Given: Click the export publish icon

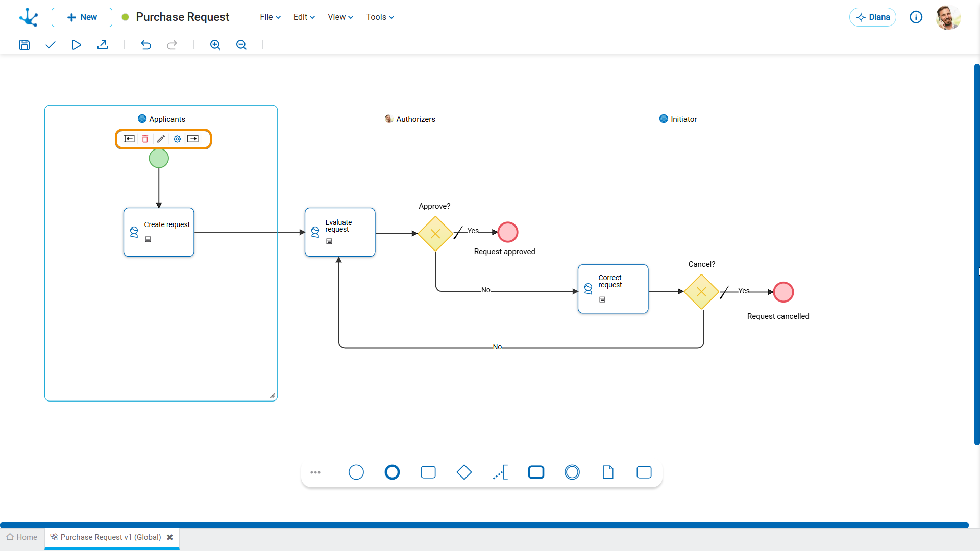Looking at the screenshot, I should coord(102,45).
